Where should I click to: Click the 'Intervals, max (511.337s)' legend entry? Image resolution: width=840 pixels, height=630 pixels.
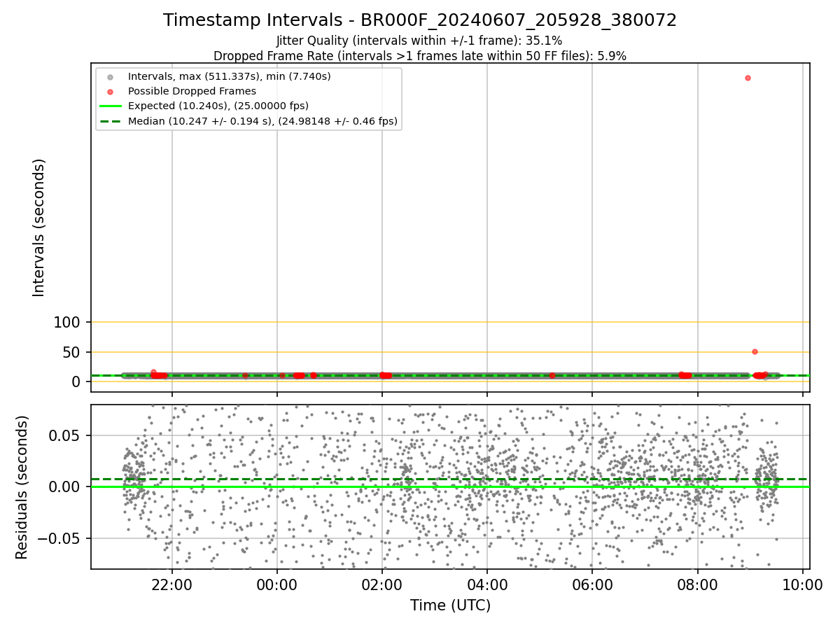tap(230, 76)
